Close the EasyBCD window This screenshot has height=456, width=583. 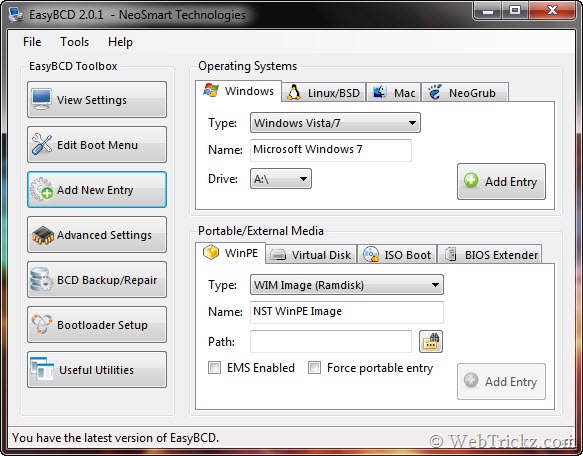pos(553,10)
